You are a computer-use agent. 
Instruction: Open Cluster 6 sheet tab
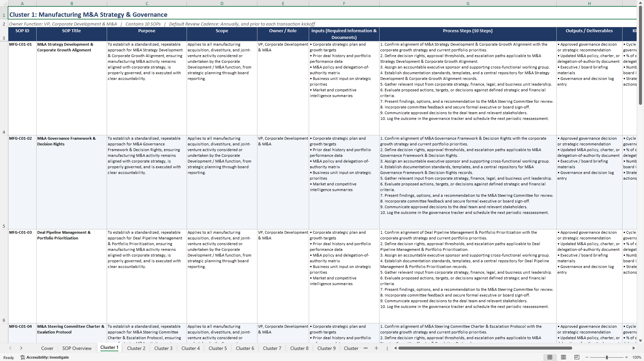click(245, 348)
